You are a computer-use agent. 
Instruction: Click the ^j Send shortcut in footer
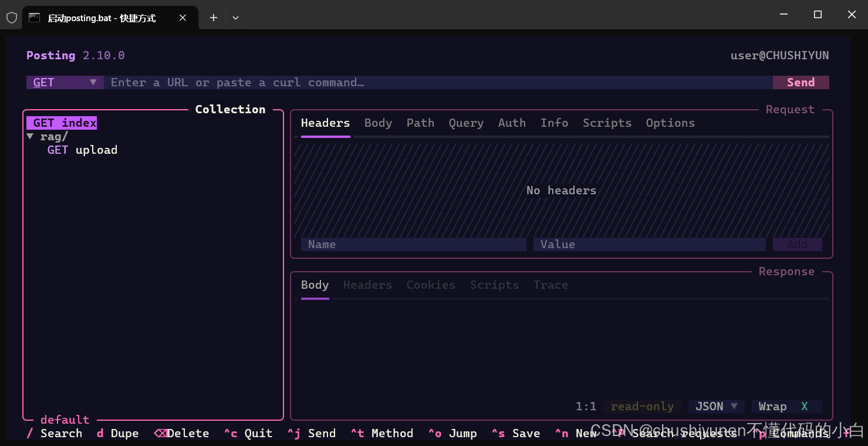point(311,433)
